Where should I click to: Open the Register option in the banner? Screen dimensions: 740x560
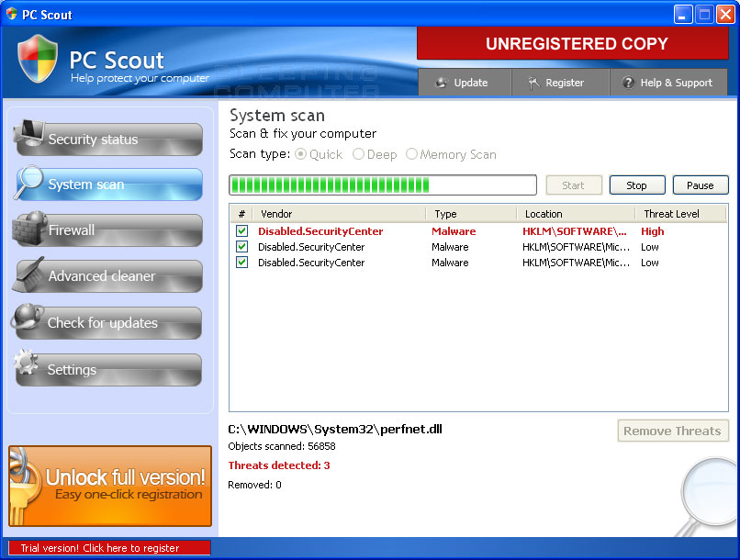click(558, 82)
